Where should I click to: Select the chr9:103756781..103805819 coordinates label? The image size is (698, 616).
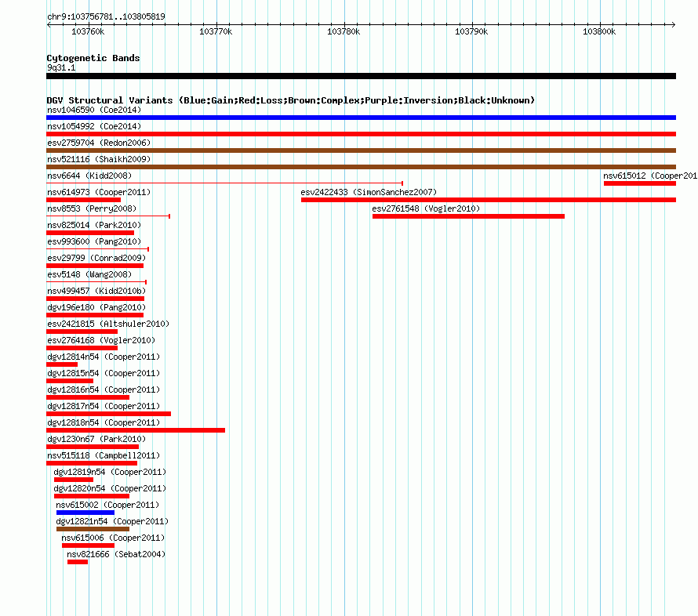coord(107,16)
